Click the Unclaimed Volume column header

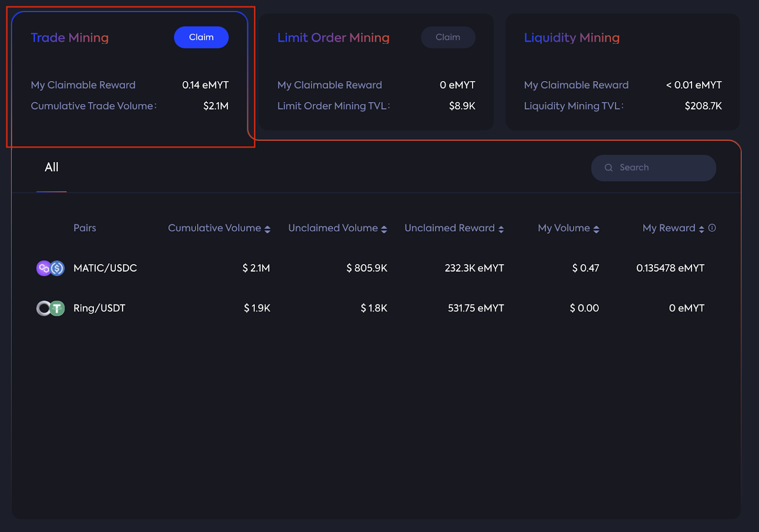(333, 228)
